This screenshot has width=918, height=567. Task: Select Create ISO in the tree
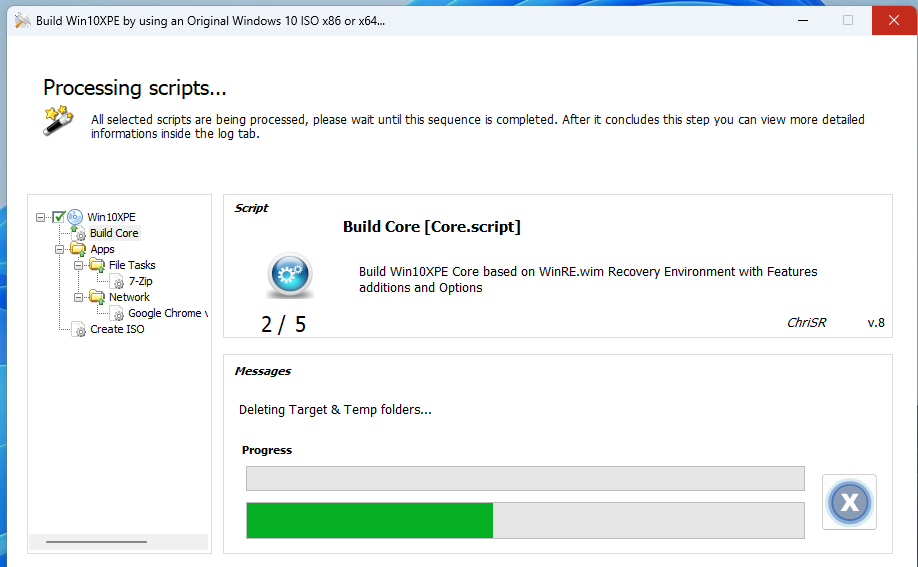coord(117,329)
